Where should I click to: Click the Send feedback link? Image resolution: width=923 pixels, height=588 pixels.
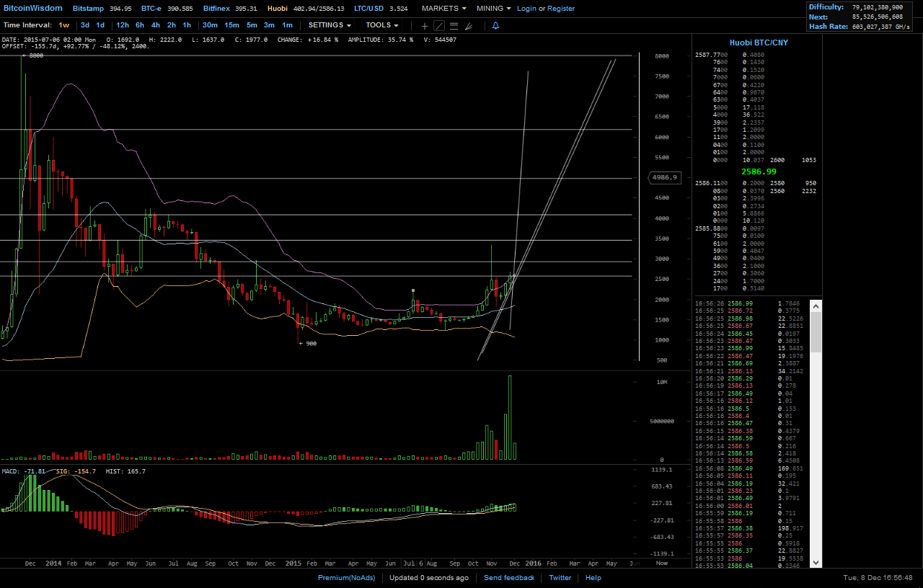coord(509,578)
